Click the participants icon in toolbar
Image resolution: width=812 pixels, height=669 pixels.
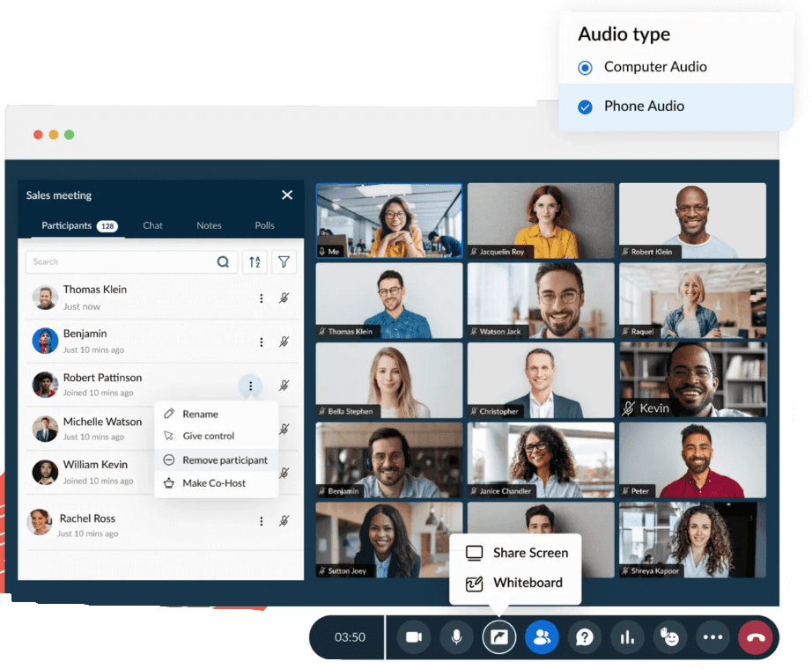pyautogui.click(x=542, y=637)
